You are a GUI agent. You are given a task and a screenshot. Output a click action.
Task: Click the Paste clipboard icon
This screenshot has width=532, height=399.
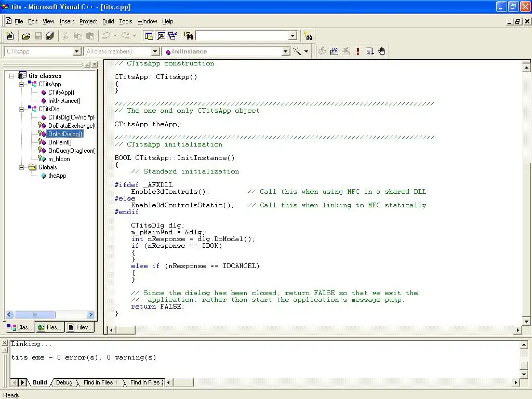pyautogui.click(x=90, y=36)
